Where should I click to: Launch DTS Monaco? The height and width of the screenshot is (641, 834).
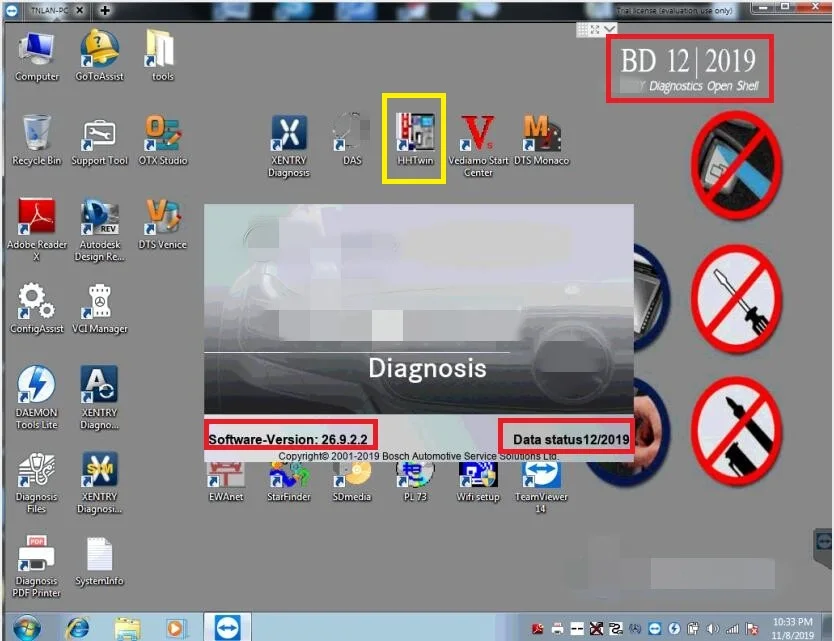[541, 140]
